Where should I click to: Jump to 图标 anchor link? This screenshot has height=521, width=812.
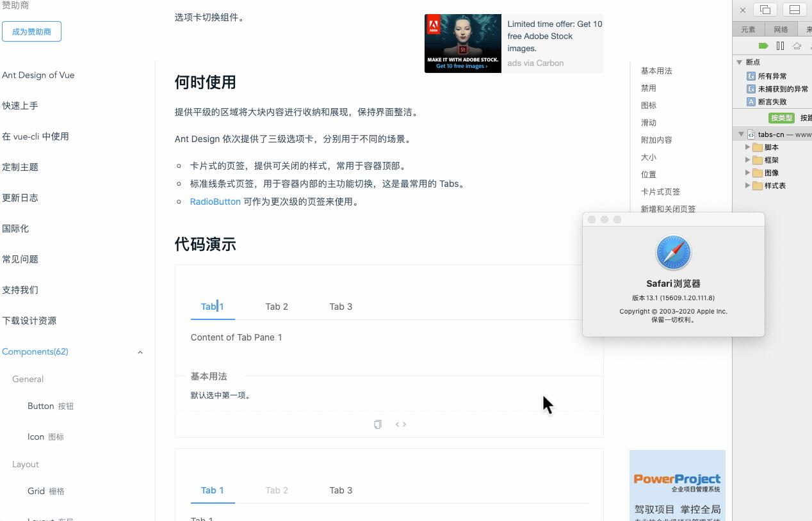click(649, 106)
